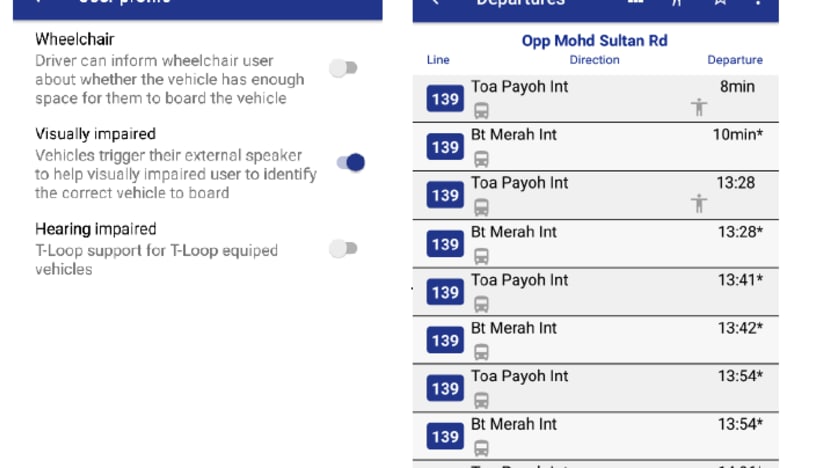Tap 139 line badge for 13:42* departure
Viewport: 830px width, 468px height.
[x=445, y=340]
